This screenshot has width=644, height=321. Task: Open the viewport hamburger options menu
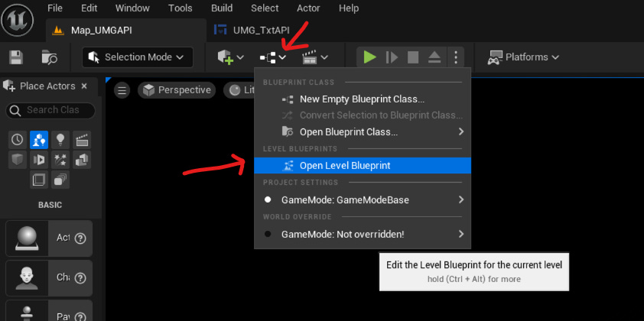click(122, 90)
